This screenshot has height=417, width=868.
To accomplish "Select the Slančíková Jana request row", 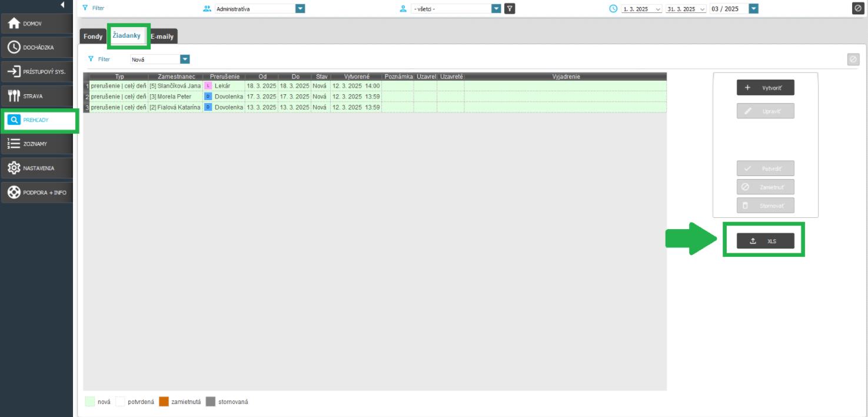I will [x=175, y=86].
